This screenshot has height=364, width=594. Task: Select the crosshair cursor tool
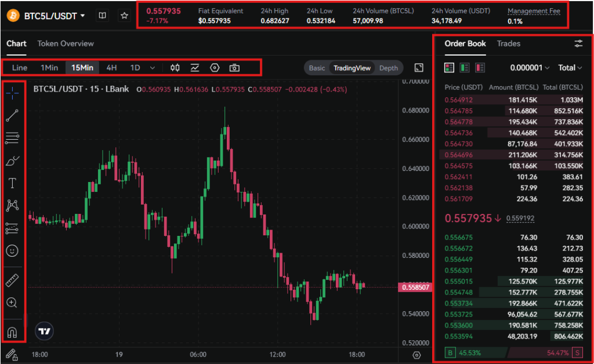coord(13,92)
